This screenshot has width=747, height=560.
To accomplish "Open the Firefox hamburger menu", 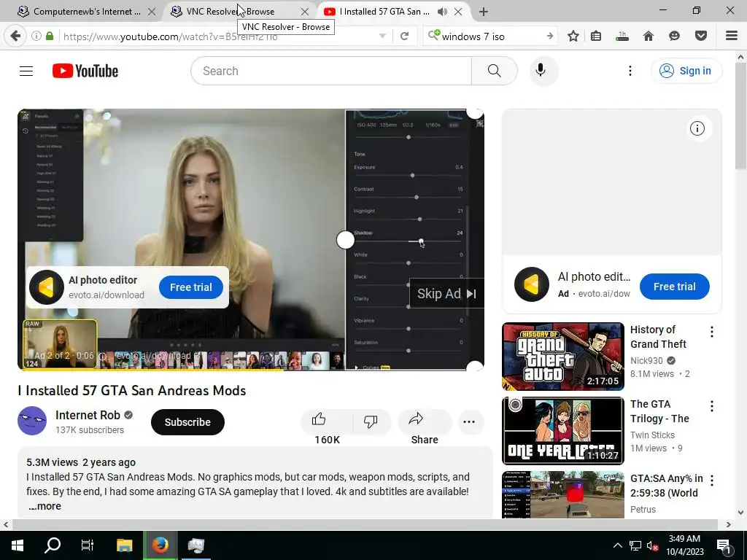I will tap(732, 36).
